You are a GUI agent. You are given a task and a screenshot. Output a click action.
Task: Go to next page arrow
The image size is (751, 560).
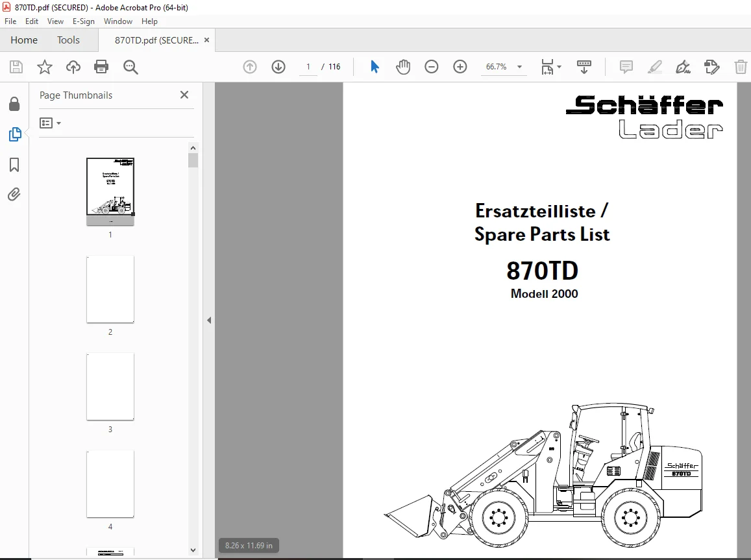(x=278, y=67)
